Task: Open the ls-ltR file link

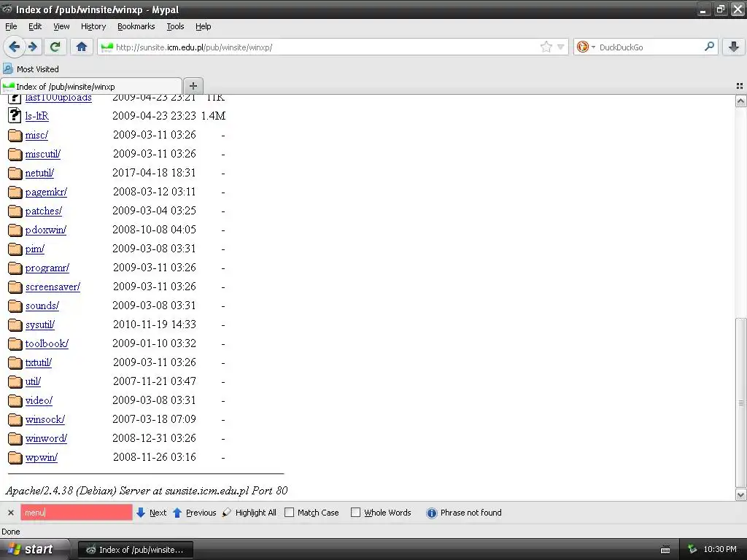Action: (36, 116)
